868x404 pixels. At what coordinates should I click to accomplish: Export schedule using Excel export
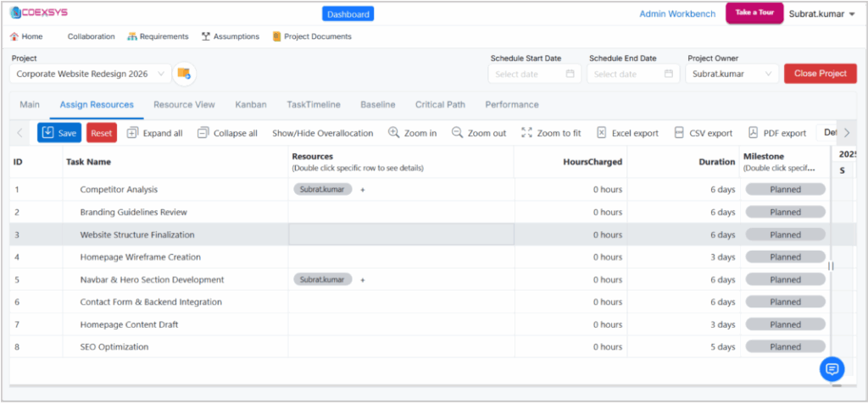pyautogui.click(x=626, y=133)
